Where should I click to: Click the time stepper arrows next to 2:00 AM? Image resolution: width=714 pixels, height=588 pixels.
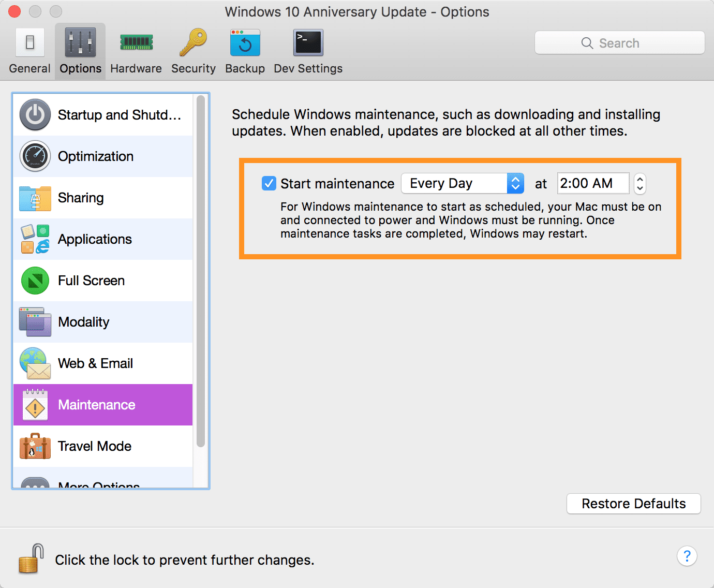640,183
